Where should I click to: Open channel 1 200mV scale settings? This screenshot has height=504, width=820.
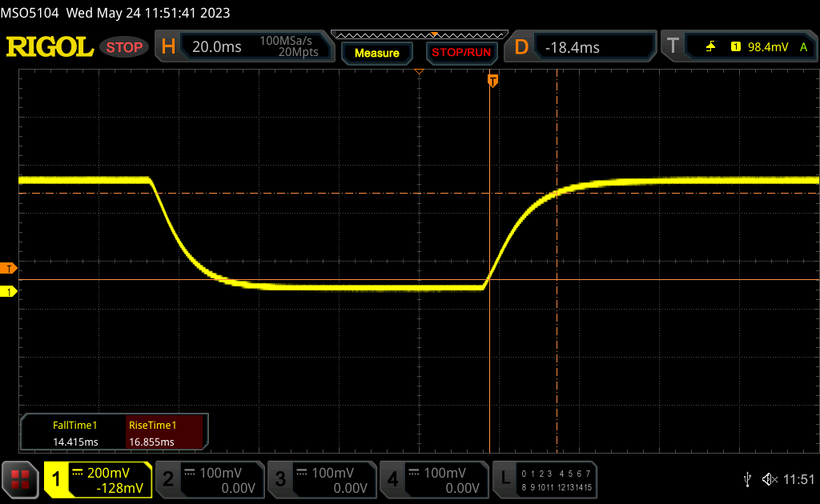pos(108,473)
